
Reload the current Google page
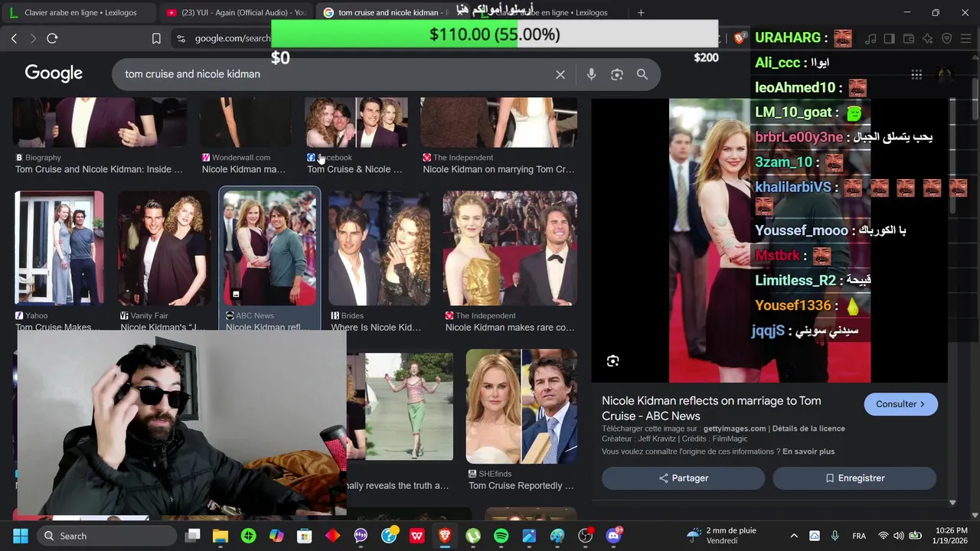[52, 38]
